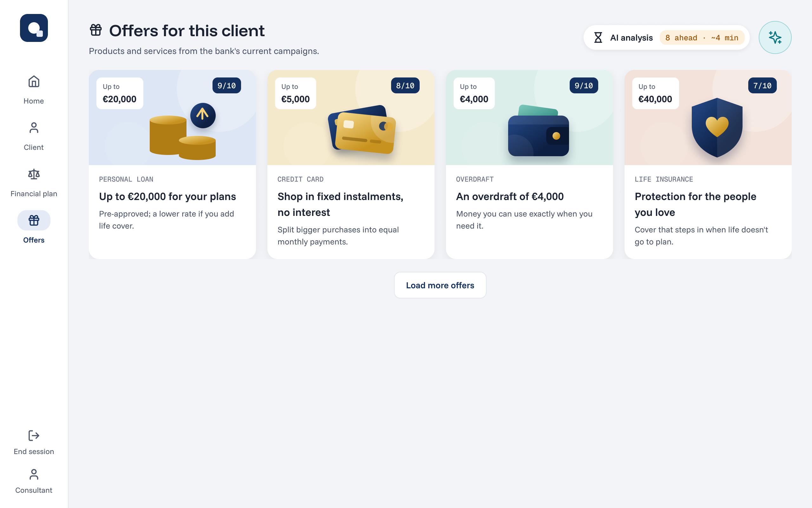
Task: Click 'Protection for the people you love' title
Action: [x=696, y=204]
